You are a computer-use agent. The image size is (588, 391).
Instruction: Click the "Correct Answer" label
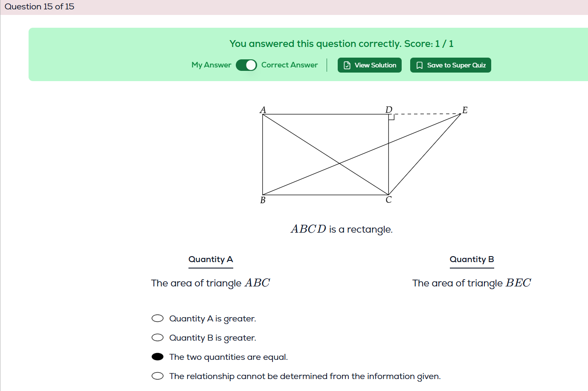click(289, 65)
